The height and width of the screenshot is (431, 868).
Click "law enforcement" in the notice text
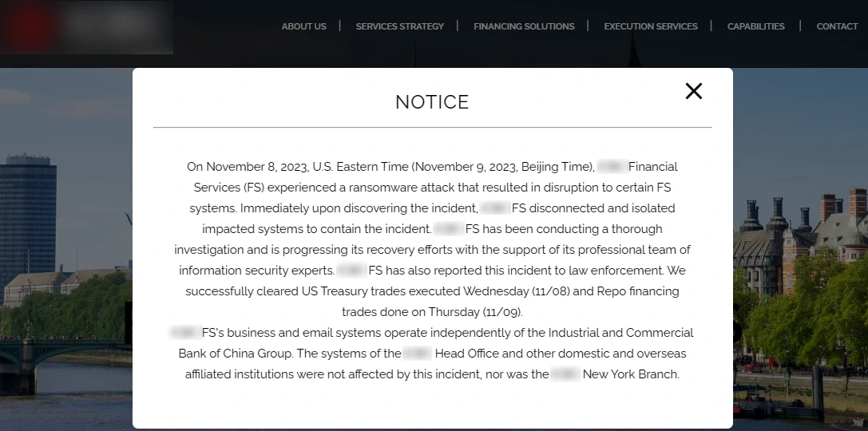[619, 271]
